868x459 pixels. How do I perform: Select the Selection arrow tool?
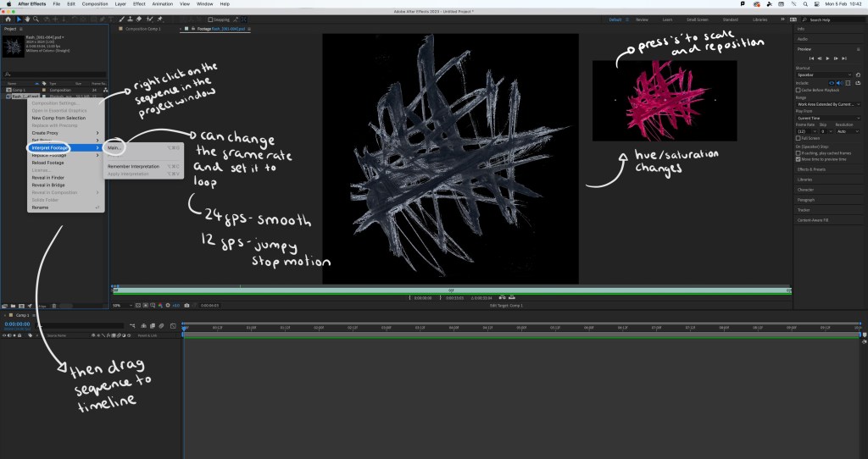click(x=19, y=19)
